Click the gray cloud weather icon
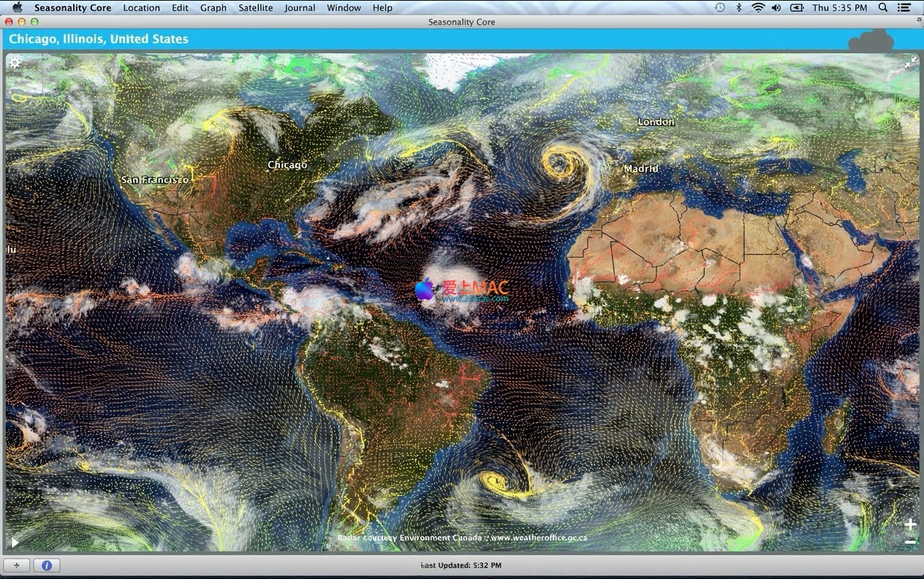Viewport: 924px width, 579px height. [871, 41]
